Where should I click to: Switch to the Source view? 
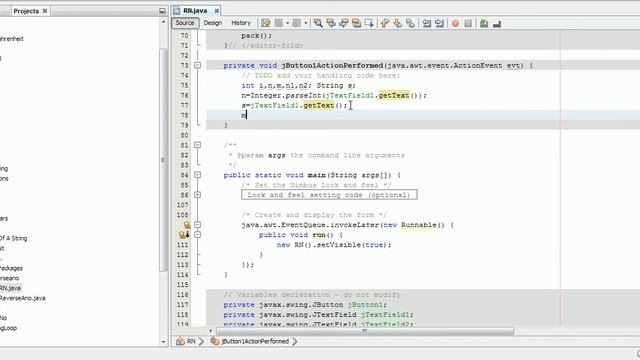185,23
